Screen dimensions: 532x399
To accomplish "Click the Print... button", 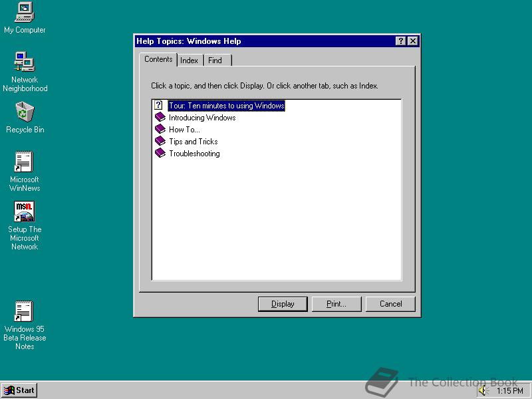I will coord(336,304).
